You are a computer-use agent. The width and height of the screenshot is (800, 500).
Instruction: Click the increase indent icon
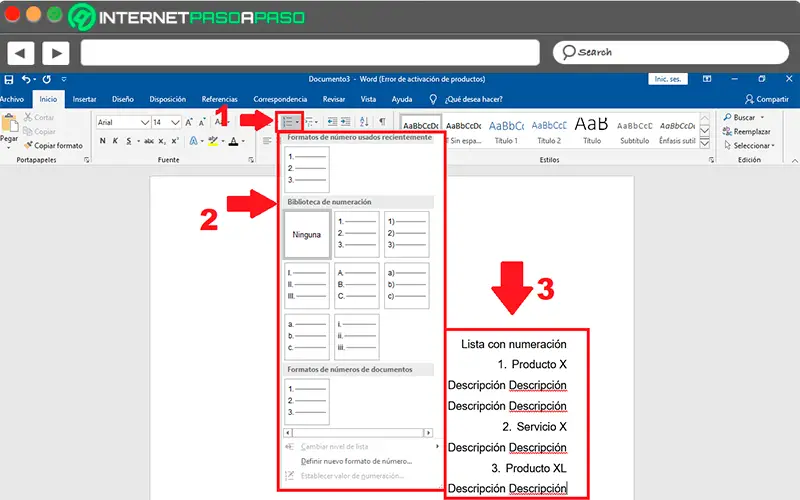tap(345, 122)
